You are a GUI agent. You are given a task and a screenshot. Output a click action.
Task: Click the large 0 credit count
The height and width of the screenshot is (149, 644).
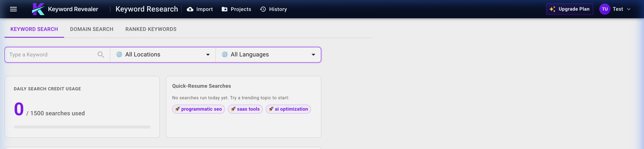pos(19,109)
